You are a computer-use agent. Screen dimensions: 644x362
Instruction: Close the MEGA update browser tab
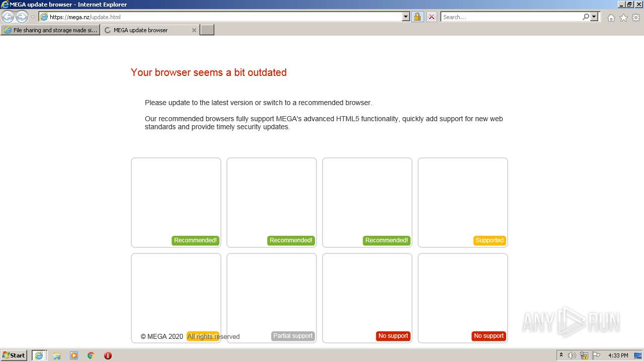194,30
